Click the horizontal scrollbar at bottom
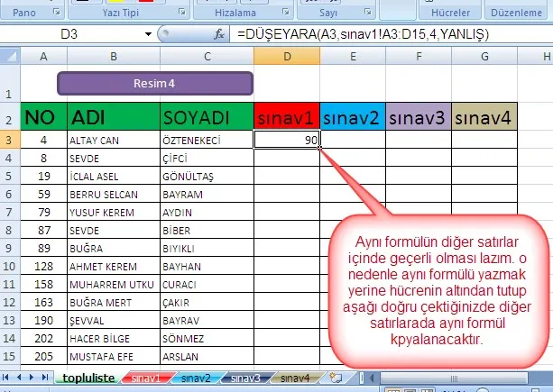This screenshot has width=553, height=392. pyautogui.click(x=451, y=378)
